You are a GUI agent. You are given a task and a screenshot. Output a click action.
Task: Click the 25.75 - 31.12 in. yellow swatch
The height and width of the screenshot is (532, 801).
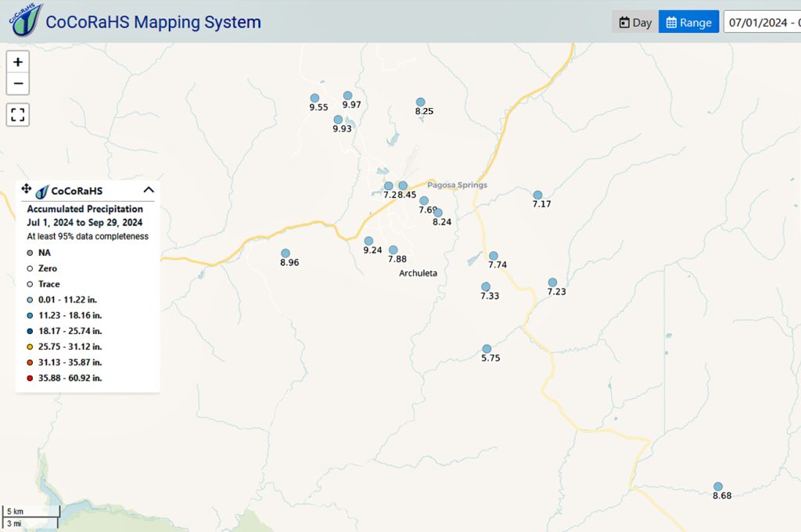30,347
